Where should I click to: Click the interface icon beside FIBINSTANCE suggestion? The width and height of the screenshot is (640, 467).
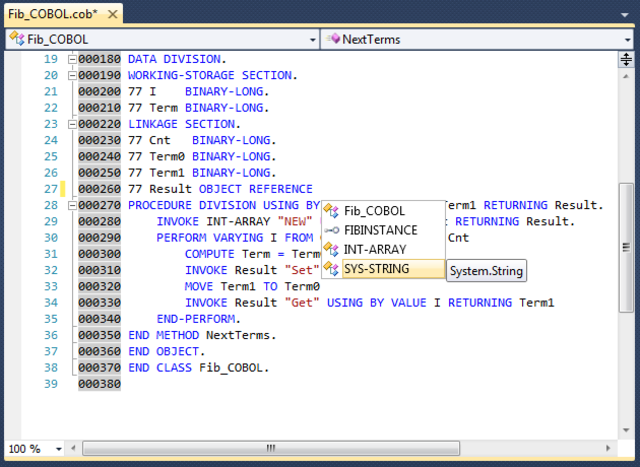(331, 230)
